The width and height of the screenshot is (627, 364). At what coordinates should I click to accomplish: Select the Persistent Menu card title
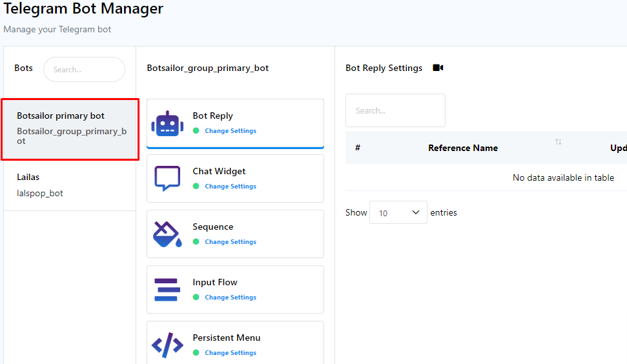(x=227, y=338)
